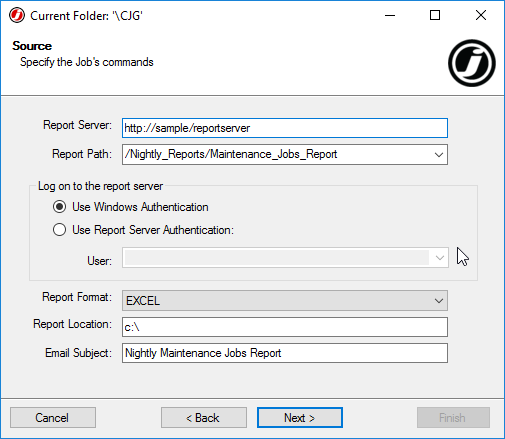Click the Report Path text box

pyautogui.click(x=277, y=155)
